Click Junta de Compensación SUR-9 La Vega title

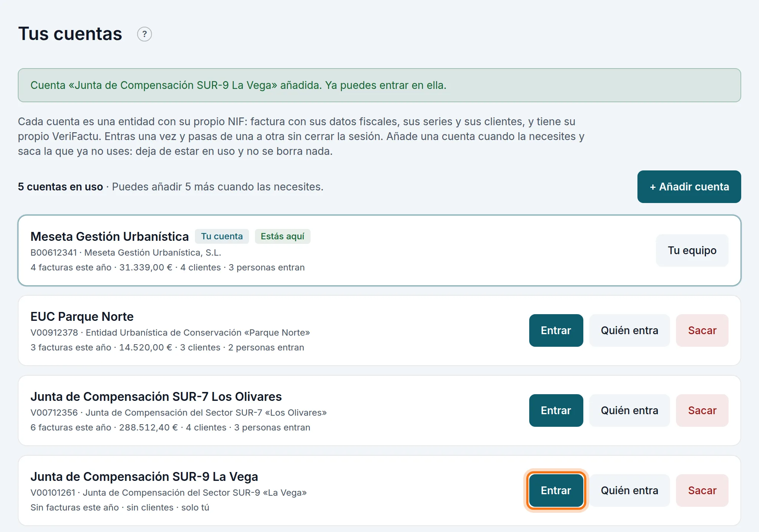pyautogui.click(x=144, y=477)
